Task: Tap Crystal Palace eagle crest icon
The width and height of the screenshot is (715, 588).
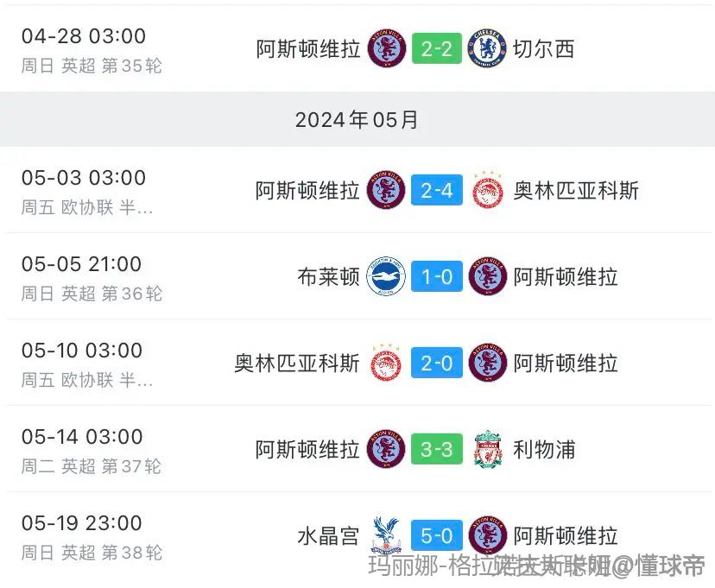Action: coord(386,535)
